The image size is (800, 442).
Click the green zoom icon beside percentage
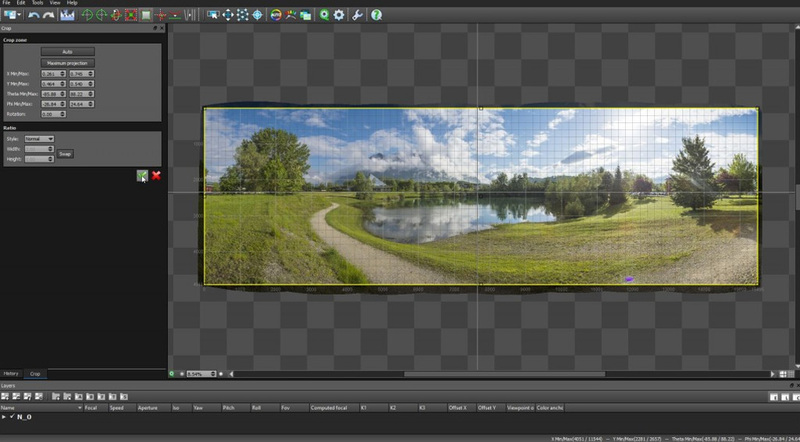pyautogui.click(x=172, y=374)
